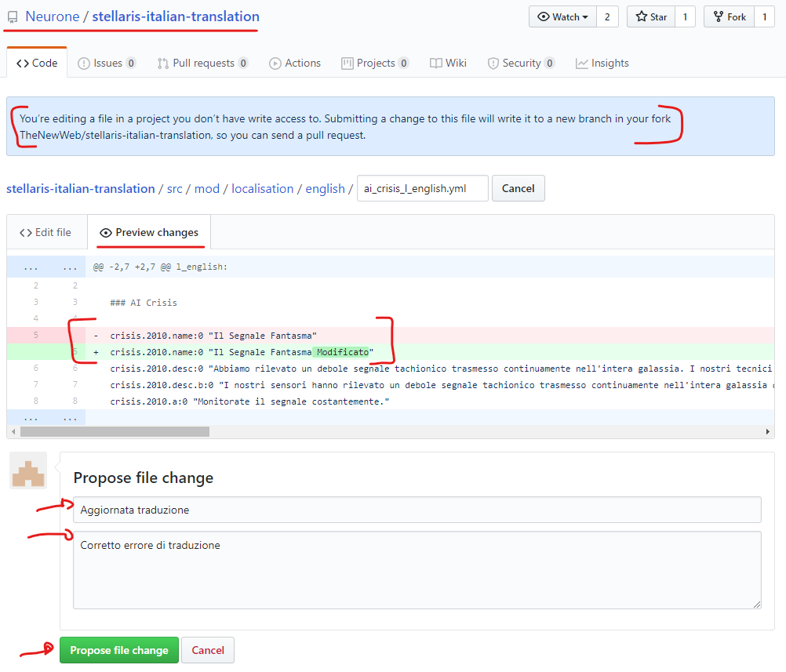Image resolution: width=786 pixels, height=672 pixels.
Task: Click the green Propose file change button
Action: [x=119, y=650]
